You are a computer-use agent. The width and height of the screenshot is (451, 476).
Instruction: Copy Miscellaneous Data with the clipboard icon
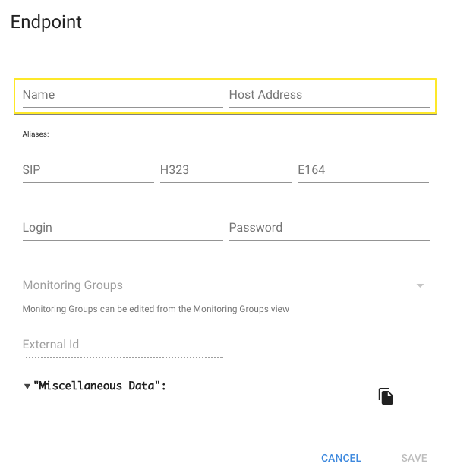point(386,396)
